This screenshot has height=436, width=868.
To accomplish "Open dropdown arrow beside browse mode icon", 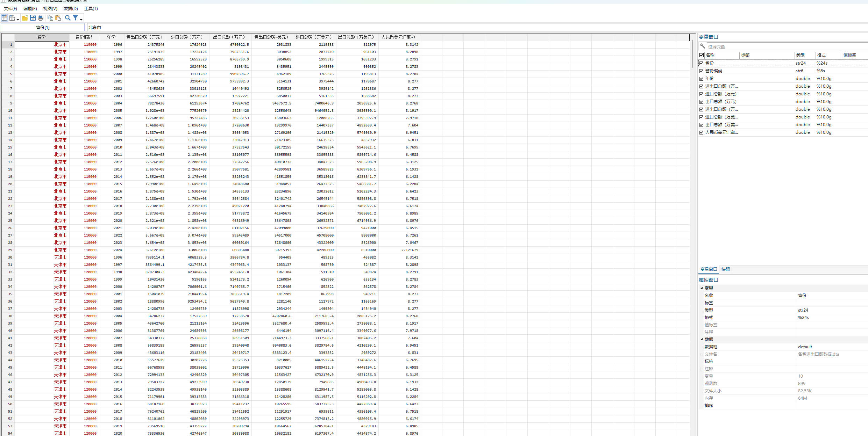I will pos(18,20).
